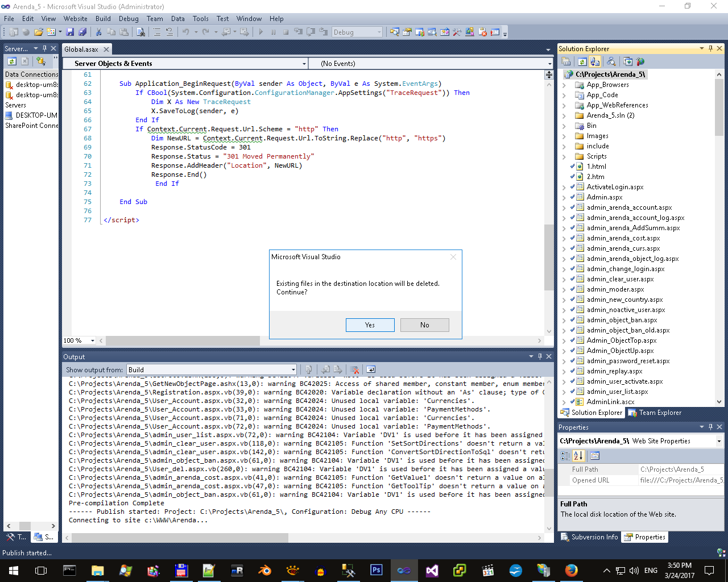Toggle Nest Related Files in Solution Explorer
Viewport: 728px width, 582px height.
click(x=595, y=61)
